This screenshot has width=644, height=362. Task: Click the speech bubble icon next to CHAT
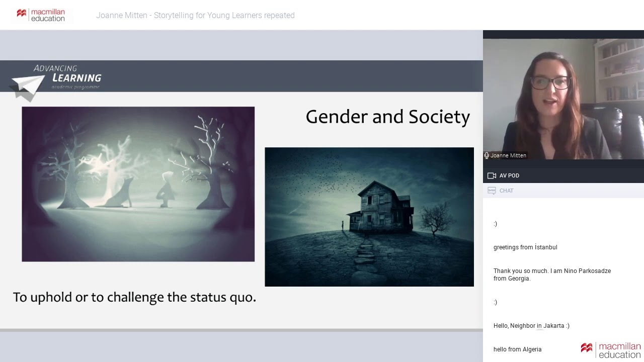click(x=492, y=191)
